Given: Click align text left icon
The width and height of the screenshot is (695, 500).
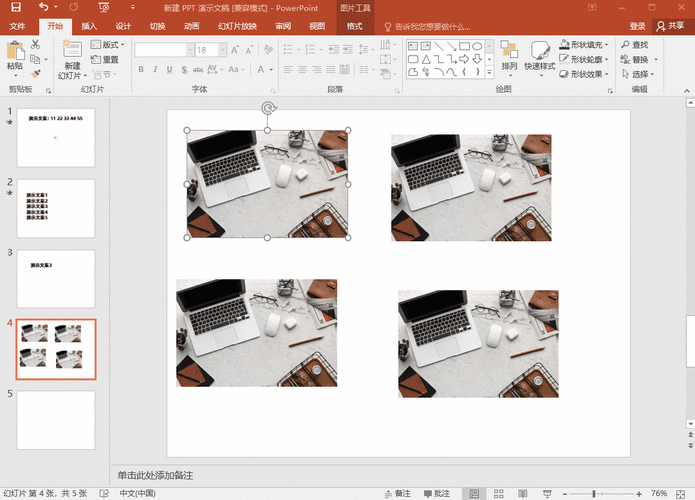Looking at the screenshot, I should [288, 70].
